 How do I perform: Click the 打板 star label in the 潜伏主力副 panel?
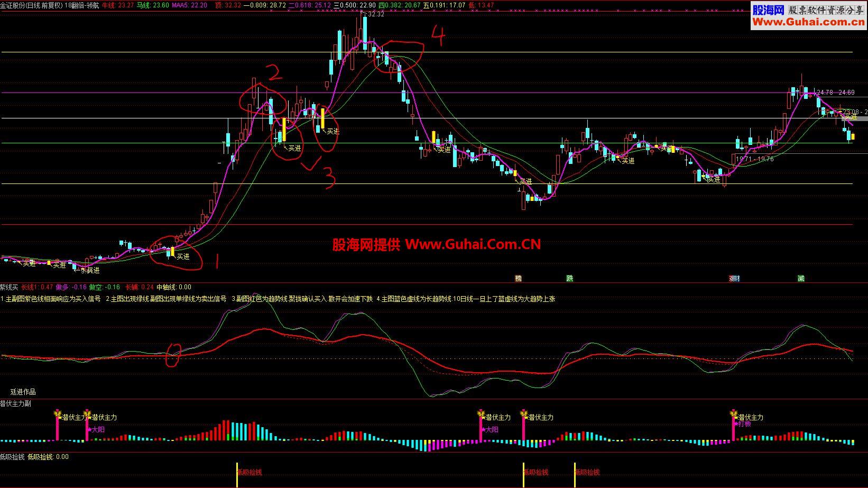(x=742, y=423)
